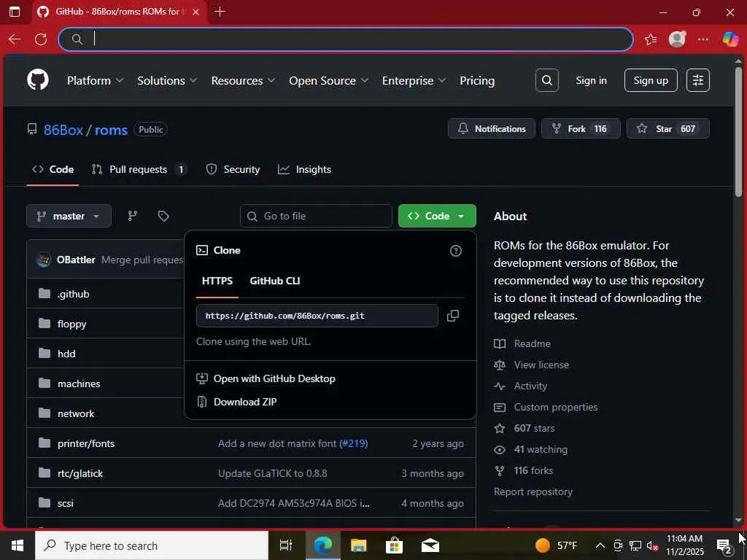This screenshot has height=560, width=747.
Task: Open the browser favorites star icon
Action: pyautogui.click(x=651, y=39)
